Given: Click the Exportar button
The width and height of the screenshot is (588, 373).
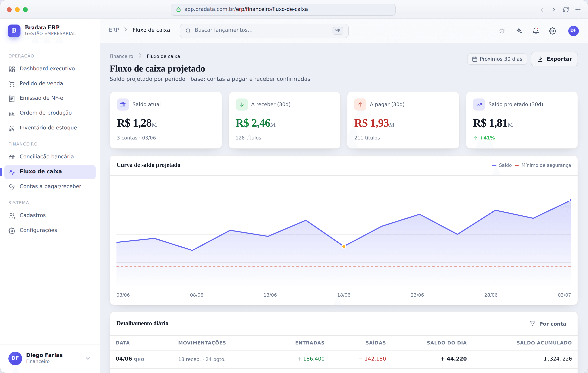Looking at the screenshot, I should [x=554, y=59].
